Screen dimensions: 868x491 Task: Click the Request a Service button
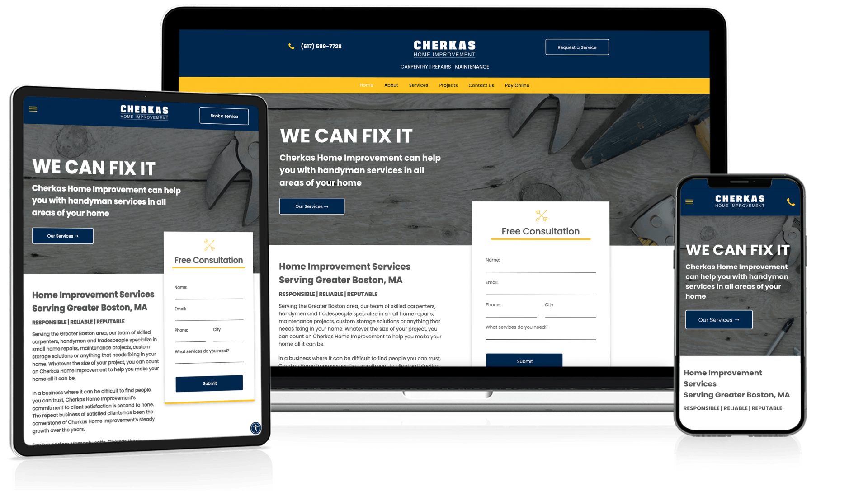tap(576, 47)
